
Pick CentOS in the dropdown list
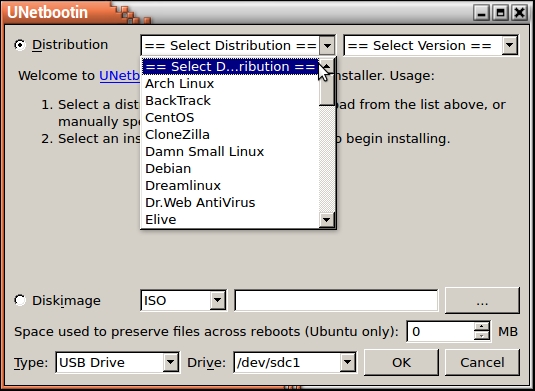click(x=230, y=118)
